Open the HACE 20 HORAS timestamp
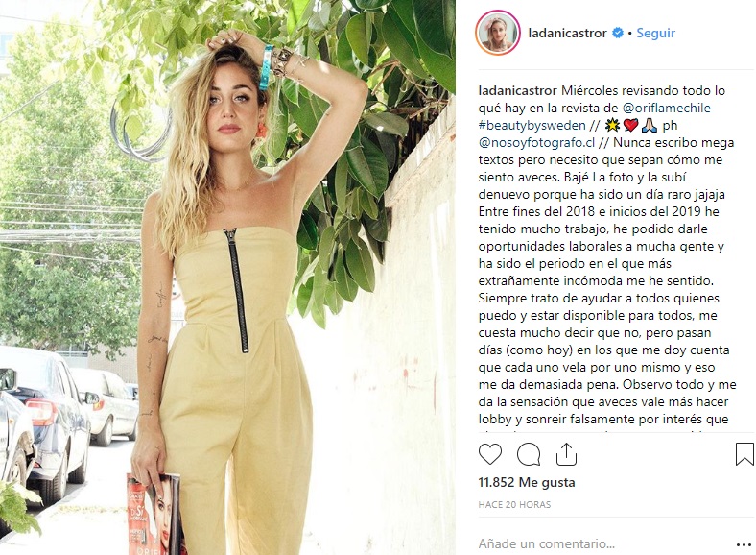 (514, 504)
